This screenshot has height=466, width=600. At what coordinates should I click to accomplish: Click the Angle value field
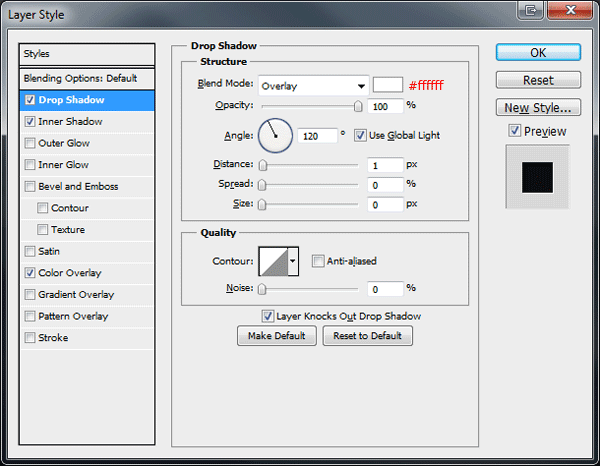click(318, 136)
